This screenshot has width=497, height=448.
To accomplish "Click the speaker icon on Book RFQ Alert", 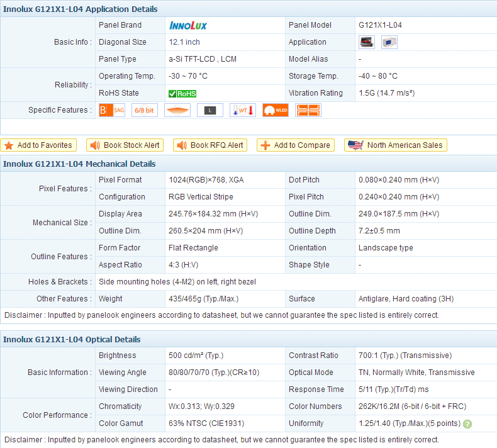I will point(182,145).
